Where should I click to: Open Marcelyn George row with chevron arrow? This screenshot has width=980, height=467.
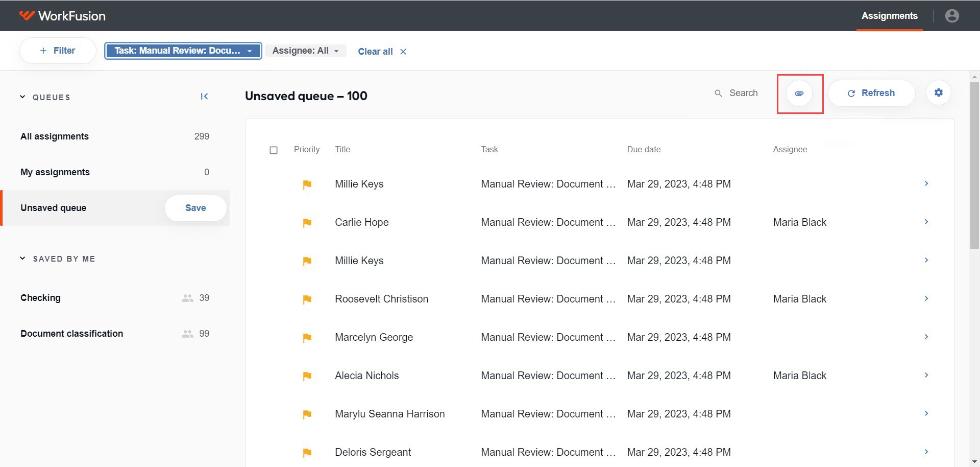pos(926,337)
